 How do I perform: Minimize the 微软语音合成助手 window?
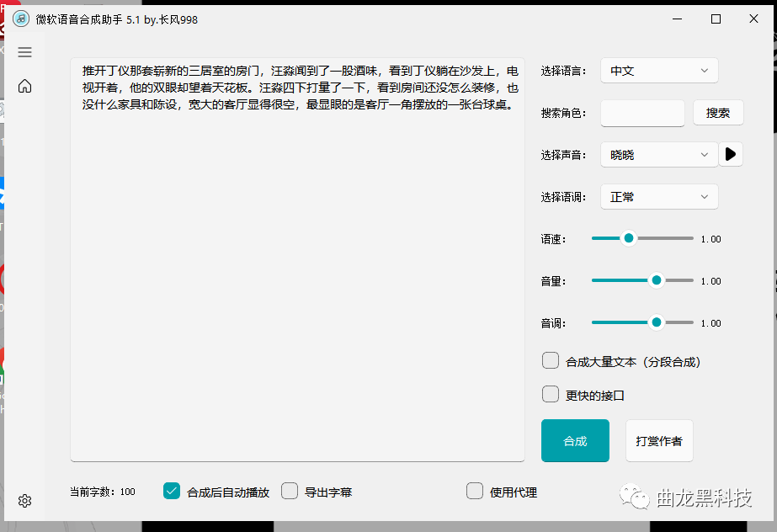(678, 19)
